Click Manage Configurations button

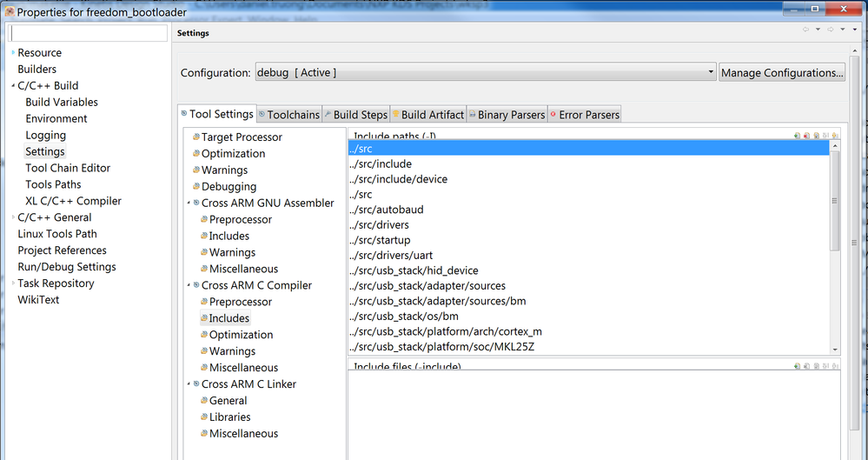tap(782, 72)
